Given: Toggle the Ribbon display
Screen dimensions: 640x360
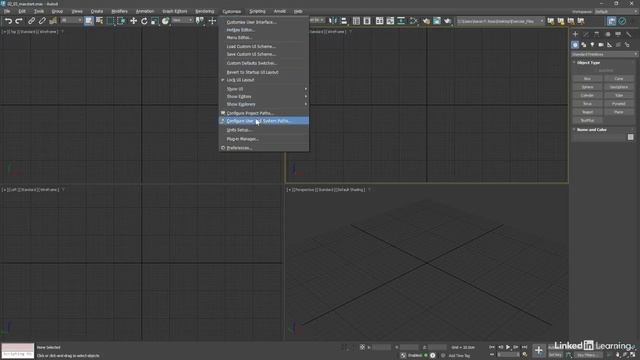Looking at the screenshot, I should coord(380,21).
